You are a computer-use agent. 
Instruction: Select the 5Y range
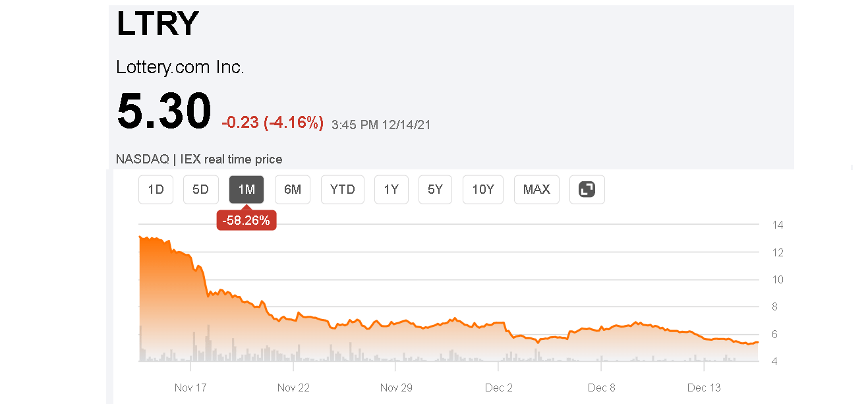point(435,189)
